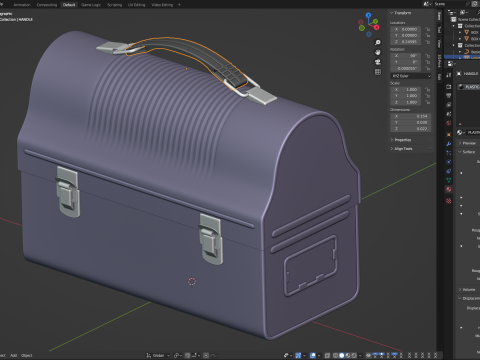Select wireframe viewport shading mode
The height and width of the screenshot is (360, 480).
coord(335,355)
